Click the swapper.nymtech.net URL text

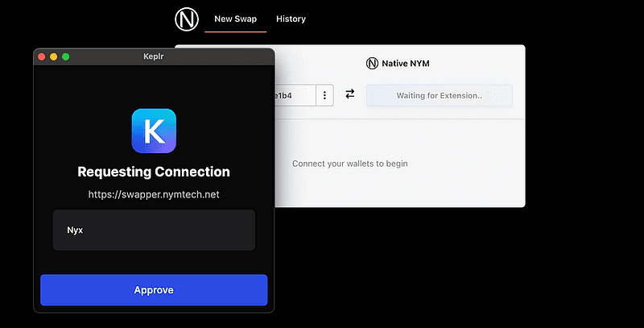(154, 195)
